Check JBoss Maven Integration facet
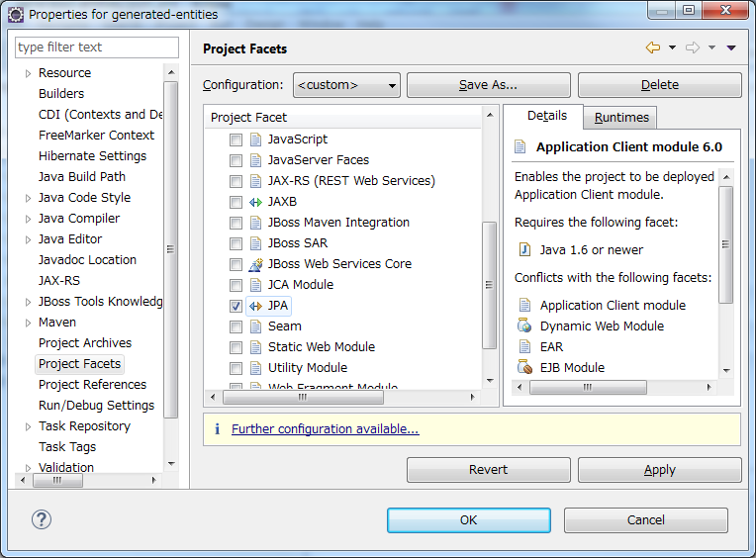The width and height of the screenshot is (756, 558). (236, 224)
